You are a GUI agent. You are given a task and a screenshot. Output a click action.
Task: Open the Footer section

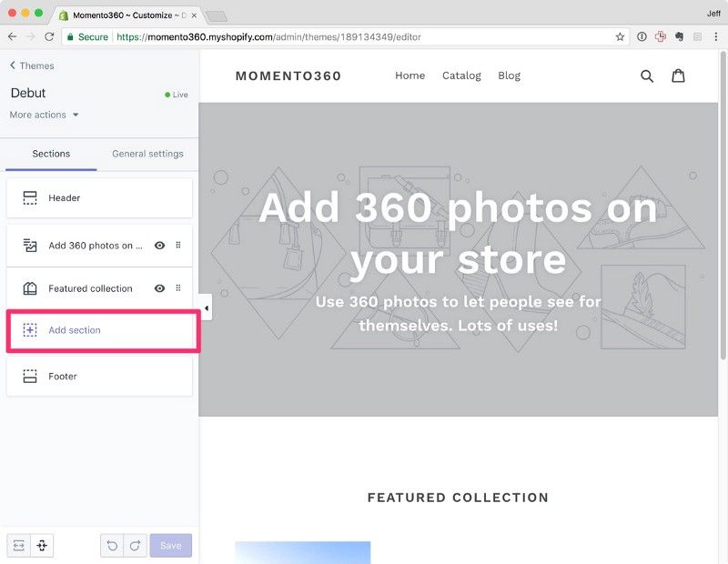coord(99,376)
